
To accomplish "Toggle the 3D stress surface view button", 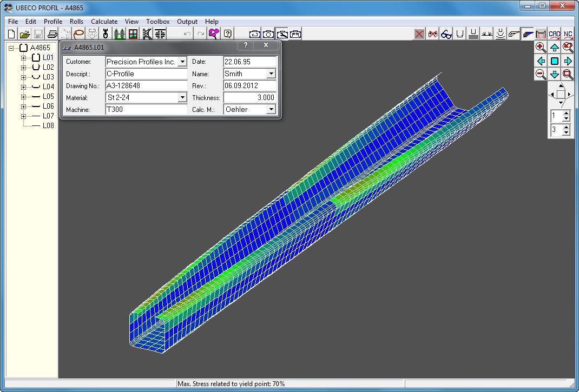I will coord(527,34).
